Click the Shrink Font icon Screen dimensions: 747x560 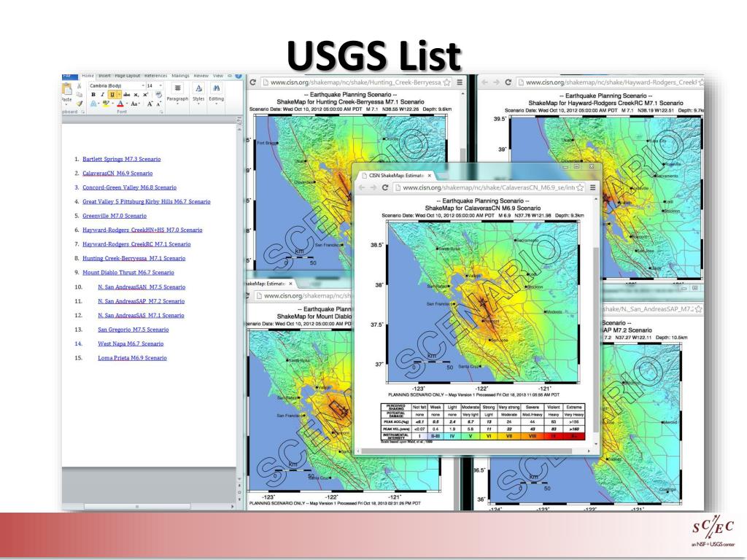point(158,104)
